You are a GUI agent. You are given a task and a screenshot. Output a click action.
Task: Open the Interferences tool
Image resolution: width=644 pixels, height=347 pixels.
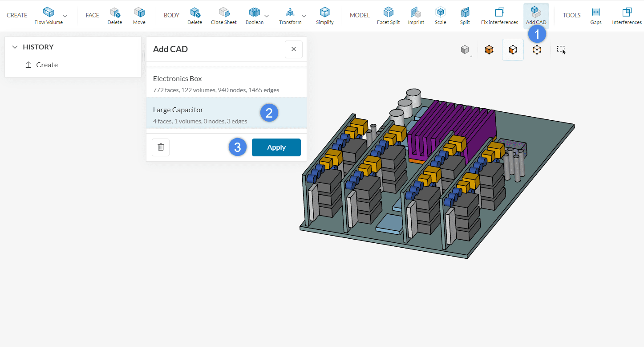tap(627, 15)
